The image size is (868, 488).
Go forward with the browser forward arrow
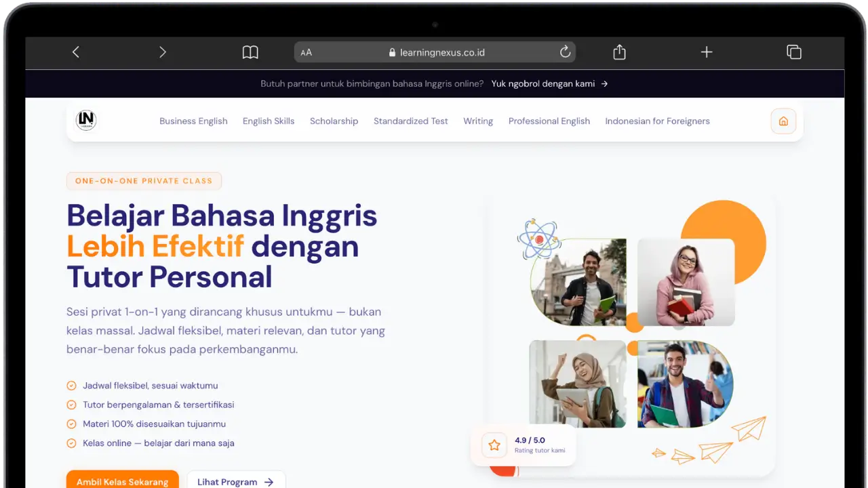(162, 52)
